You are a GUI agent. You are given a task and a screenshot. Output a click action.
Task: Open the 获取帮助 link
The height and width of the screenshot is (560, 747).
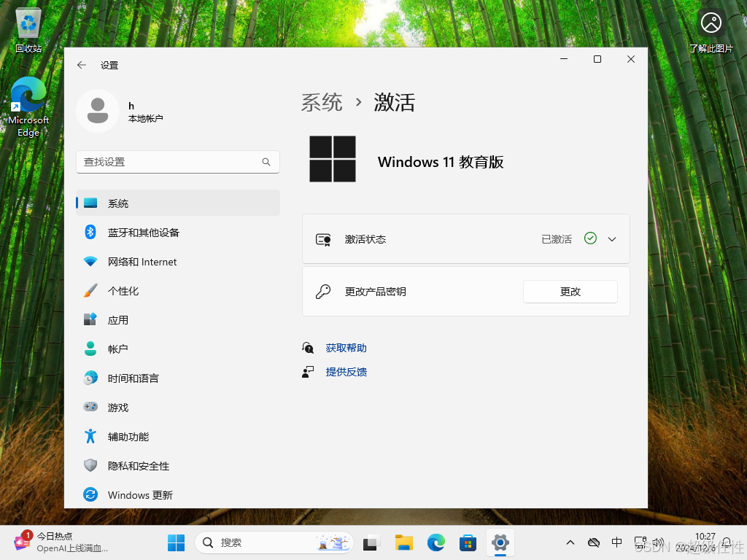coord(347,348)
